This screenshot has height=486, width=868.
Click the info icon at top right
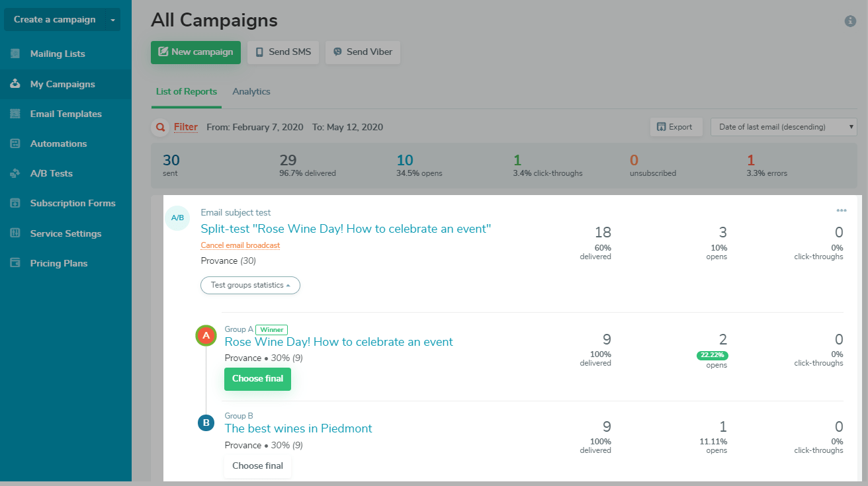point(850,21)
